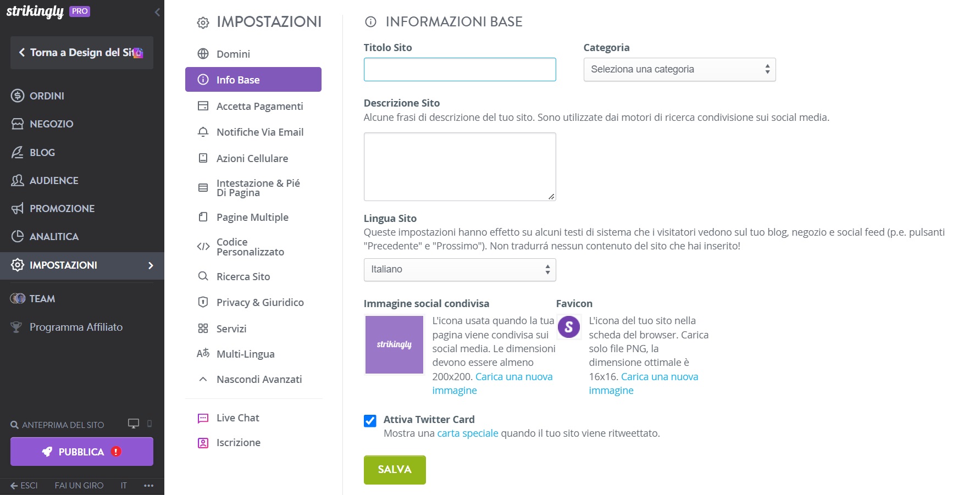Click the Codice Personalizzato code icon
The width and height of the screenshot is (980, 495).
[x=203, y=247]
